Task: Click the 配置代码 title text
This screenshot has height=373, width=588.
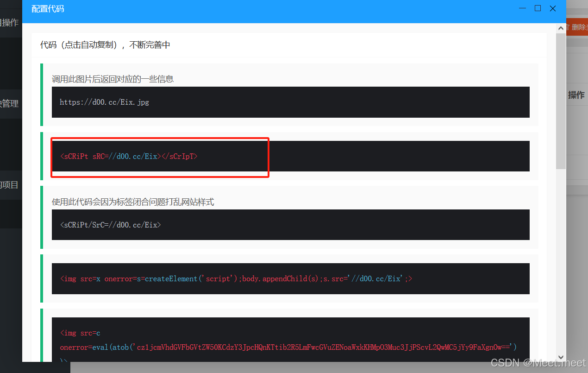Action: click(48, 9)
